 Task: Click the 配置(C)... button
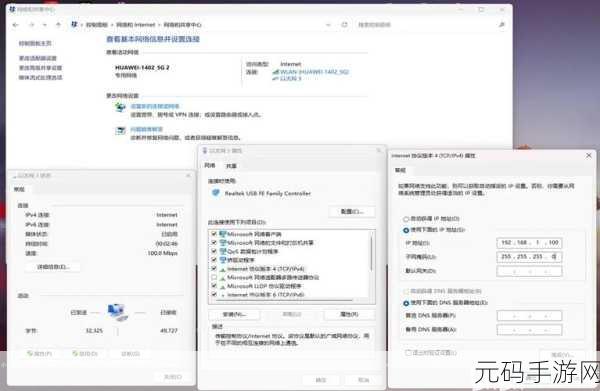[x=352, y=212]
